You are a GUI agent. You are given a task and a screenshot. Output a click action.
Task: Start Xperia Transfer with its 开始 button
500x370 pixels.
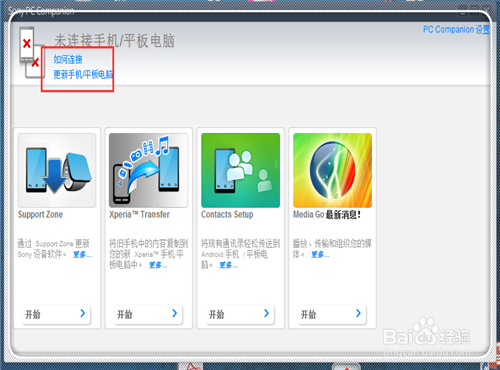tap(148, 314)
